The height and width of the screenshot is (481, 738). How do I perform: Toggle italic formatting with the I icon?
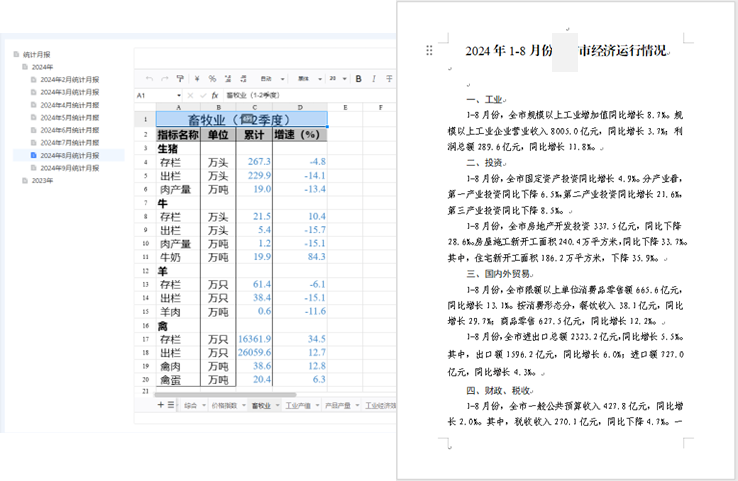pos(374,78)
